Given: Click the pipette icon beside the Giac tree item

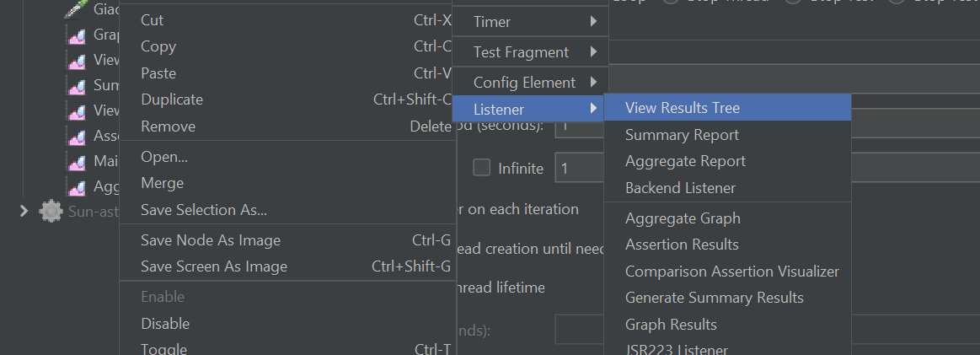Looking at the screenshot, I should pos(77,10).
